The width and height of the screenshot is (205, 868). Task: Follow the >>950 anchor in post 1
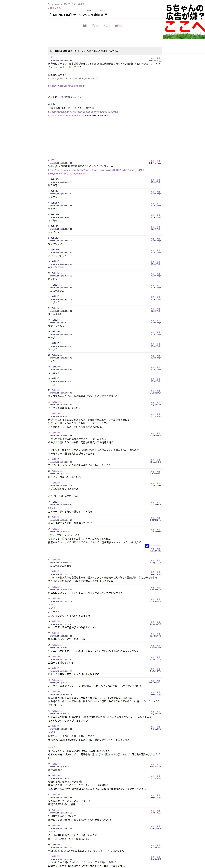click(x=62, y=97)
